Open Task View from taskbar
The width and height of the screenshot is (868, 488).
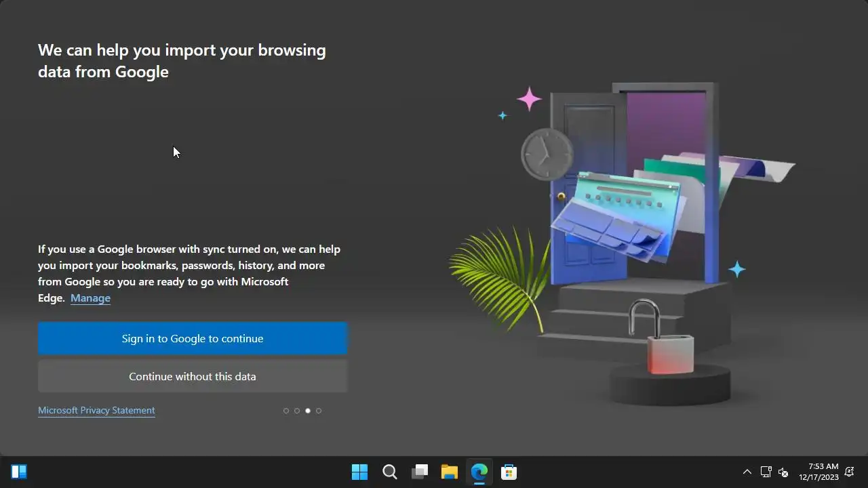coord(420,472)
